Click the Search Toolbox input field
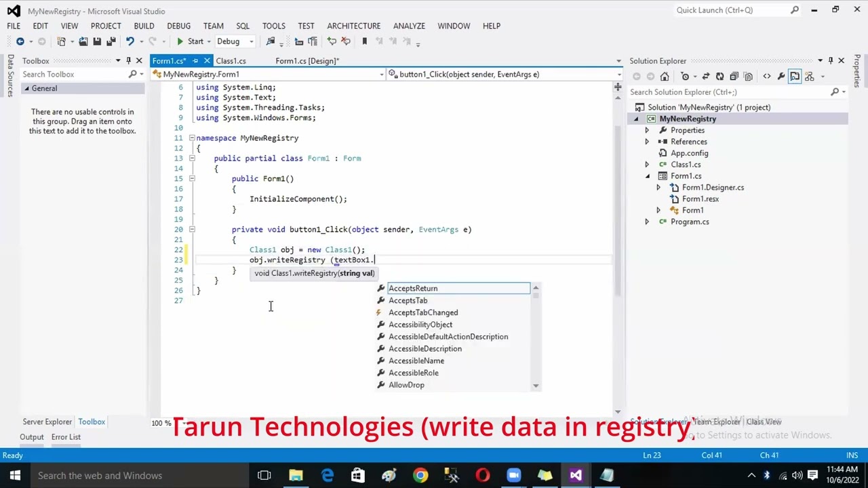The height and width of the screenshot is (488, 868). pyautogui.click(x=75, y=74)
